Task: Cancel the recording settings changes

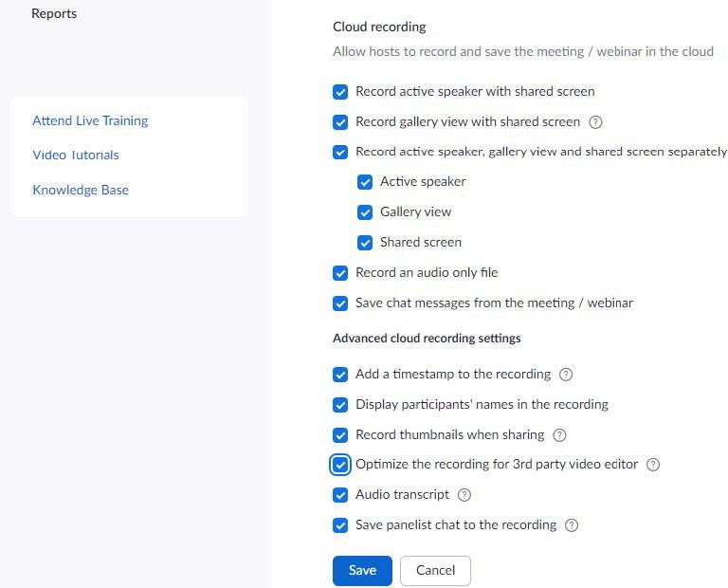Action: 435,570
